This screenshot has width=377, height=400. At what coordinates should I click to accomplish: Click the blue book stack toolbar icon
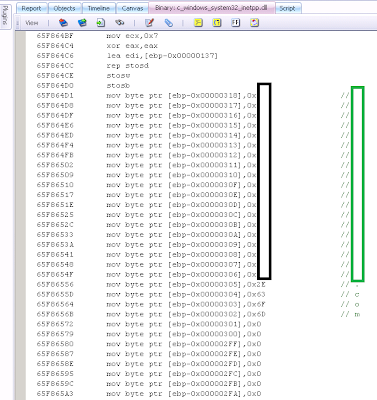click(x=63, y=23)
